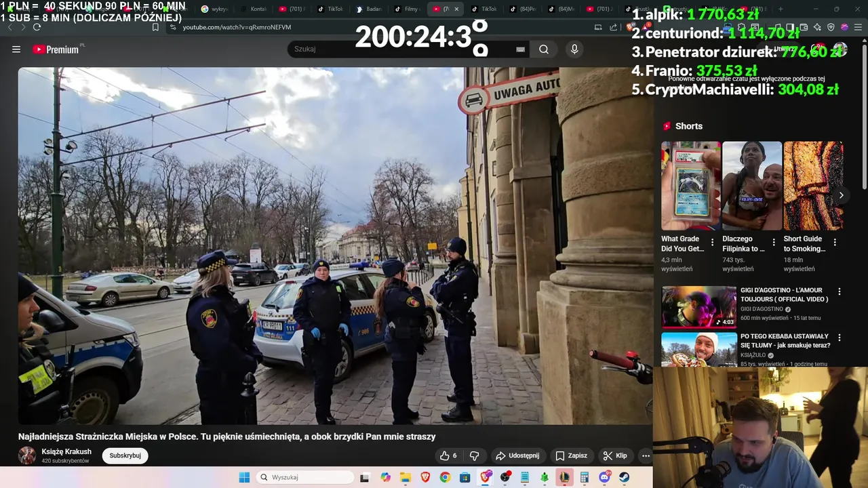Toggle the Brave sidebar panel icon
Viewport: 868px width, 488px height.
coord(790,27)
